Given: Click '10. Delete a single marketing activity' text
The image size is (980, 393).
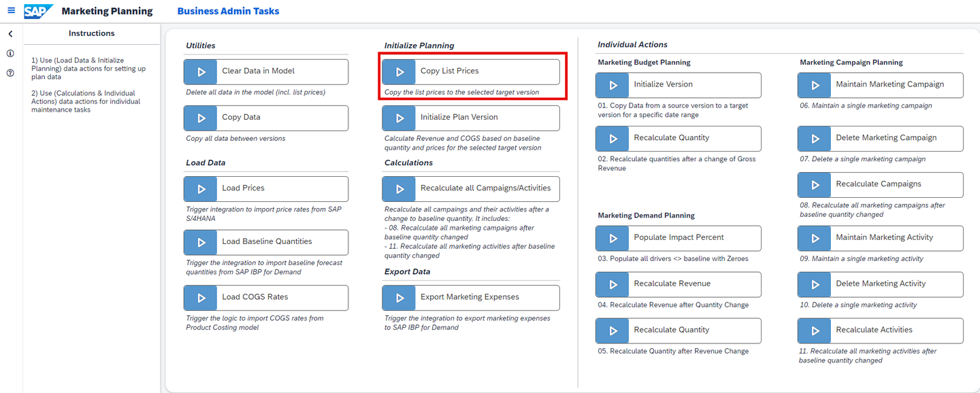Looking at the screenshot, I should tap(858, 305).
